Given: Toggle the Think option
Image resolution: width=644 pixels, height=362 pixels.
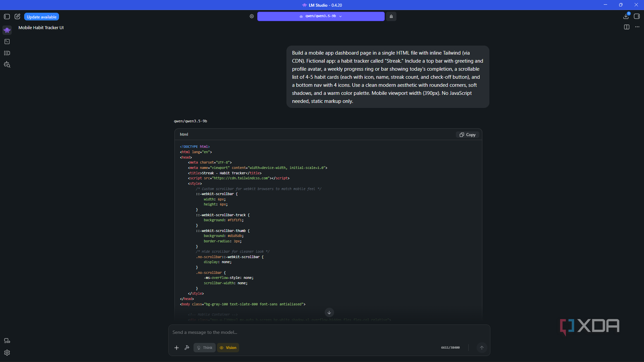Looking at the screenshot, I should pyautogui.click(x=205, y=348).
